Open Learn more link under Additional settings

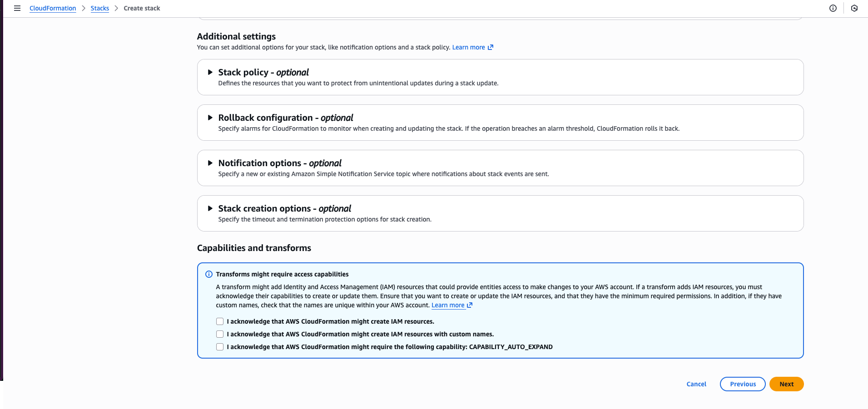point(468,47)
